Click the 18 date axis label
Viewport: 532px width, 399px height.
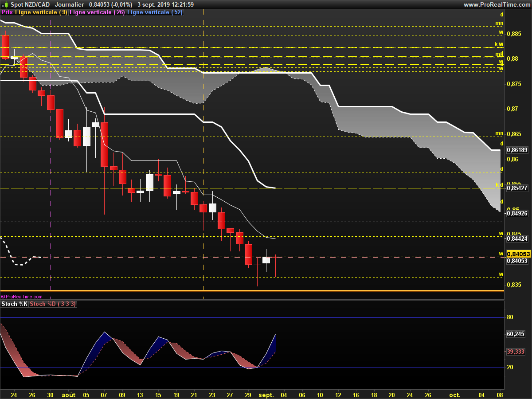[374, 395]
